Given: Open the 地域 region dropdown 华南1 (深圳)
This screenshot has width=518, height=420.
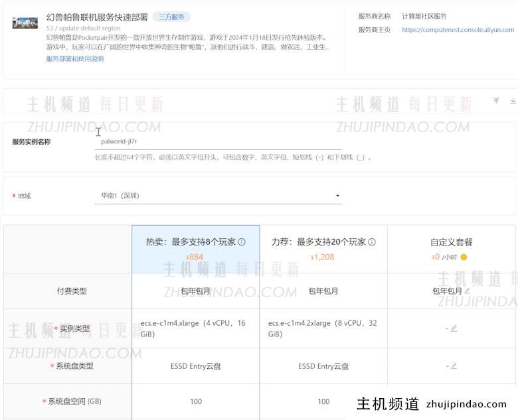Looking at the screenshot, I should point(218,196).
